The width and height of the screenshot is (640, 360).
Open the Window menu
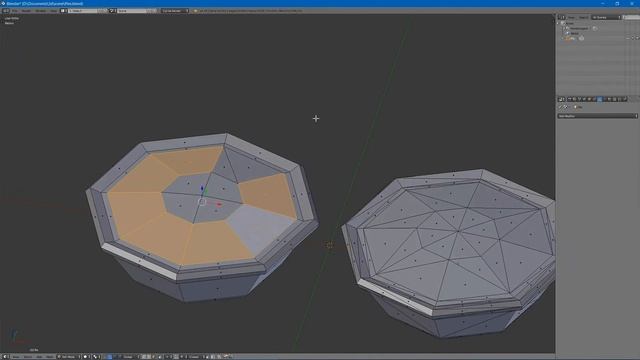tap(40, 11)
